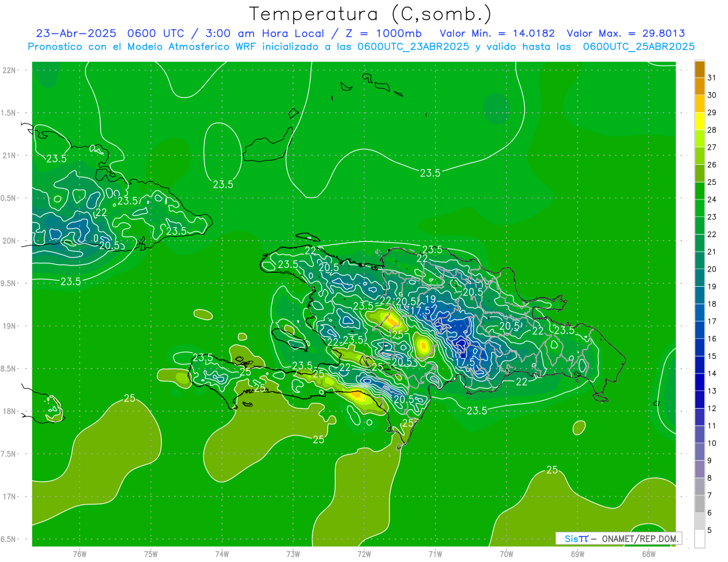Click the yellow swatch between 28 and 29
The width and height of the screenshot is (728, 562).
click(x=699, y=121)
